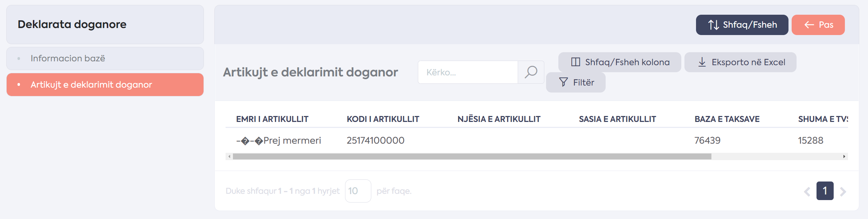Viewport: 868px width, 219px height.
Task: Open the rows per page box showing 10
Action: coord(358,191)
